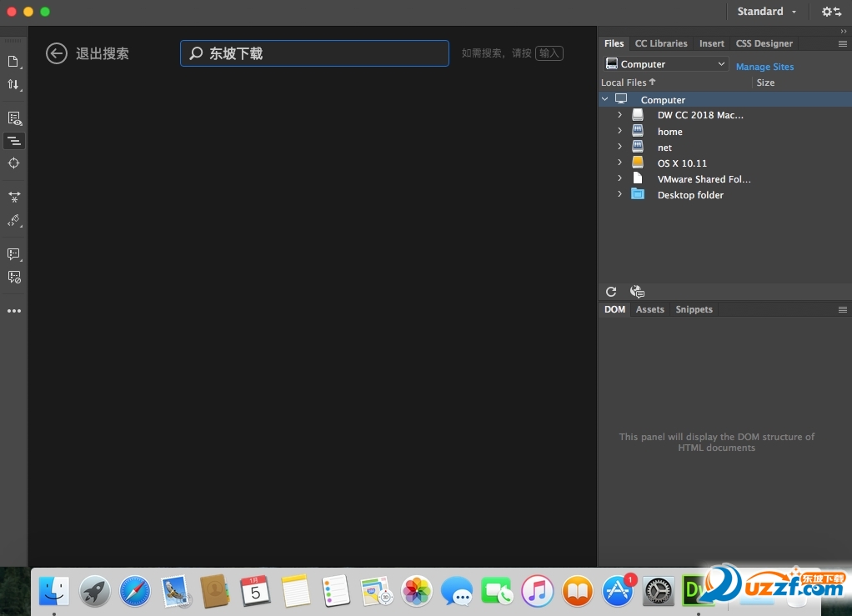Open the Standard workspace dropdown
Screen dimensions: 852x616
[767, 12]
